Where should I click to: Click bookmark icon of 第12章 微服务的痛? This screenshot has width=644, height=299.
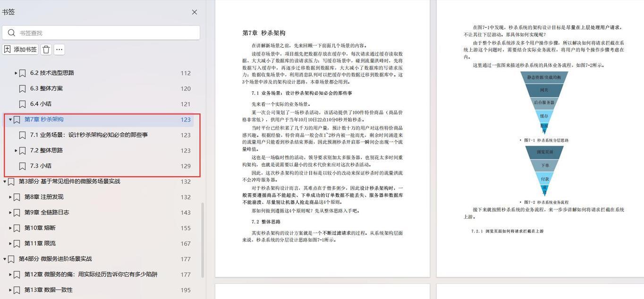tap(17, 274)
